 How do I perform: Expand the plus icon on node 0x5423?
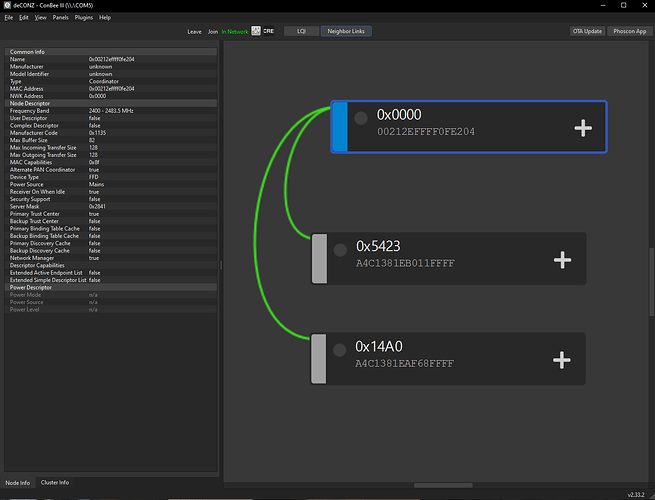pyautogui.click(x=562, y=260)
